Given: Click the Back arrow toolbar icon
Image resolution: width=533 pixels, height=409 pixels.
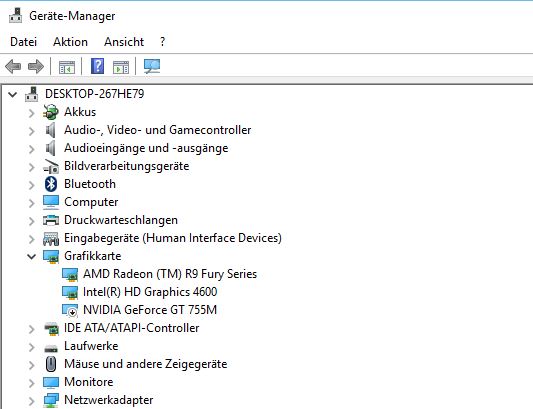Looking at the screenshot, I should (13, 66).
